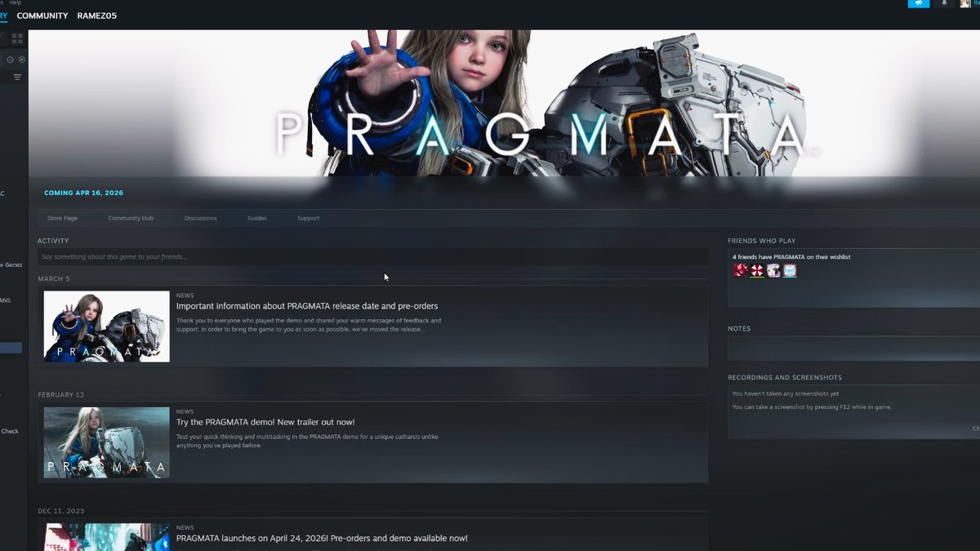980x551 pixels.
Task: Click the 'FEBRUARY 12' date label
Action: [61, 395]
